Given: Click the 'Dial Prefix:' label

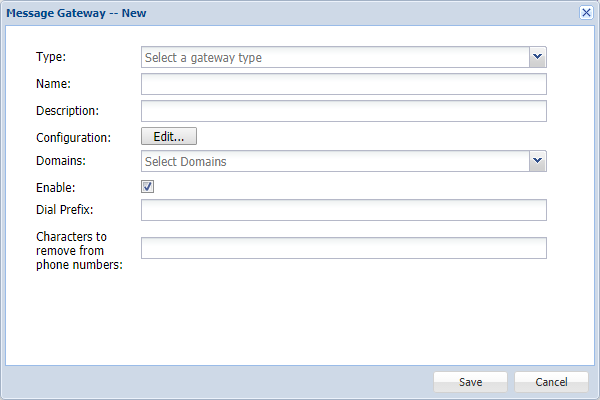Looking at the screenshot, I should point(64,209).
